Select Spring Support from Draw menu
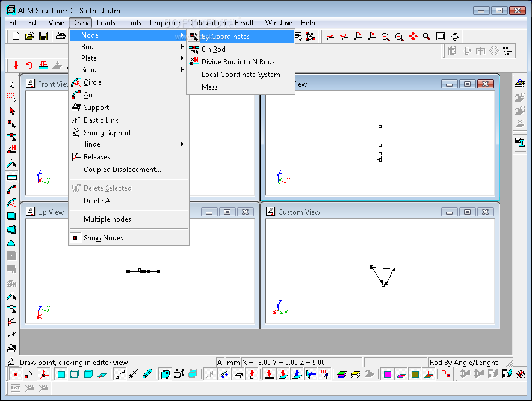 129,133
